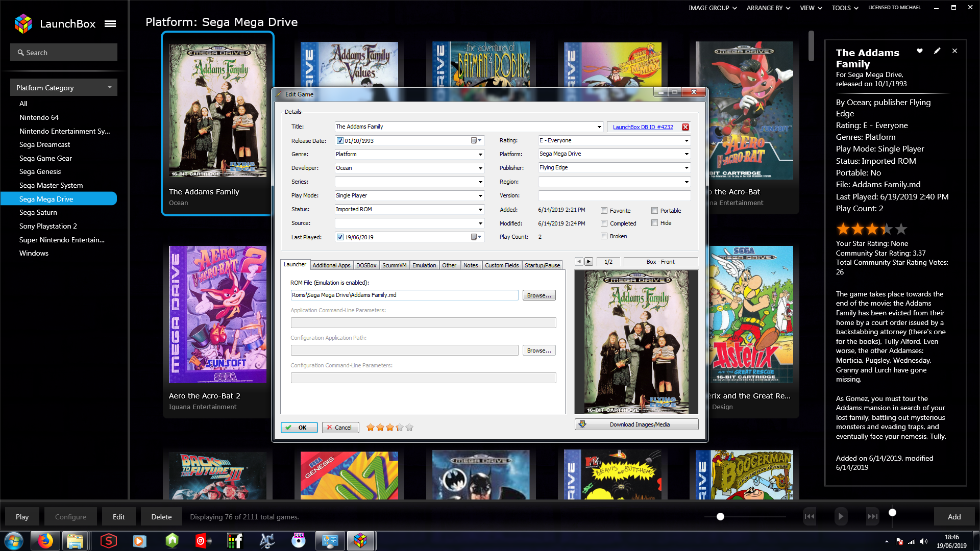Remove LaunchBox DB ID with red X
Image resolution: width=980 pixels, height=551 pixels.
(685, 127)
